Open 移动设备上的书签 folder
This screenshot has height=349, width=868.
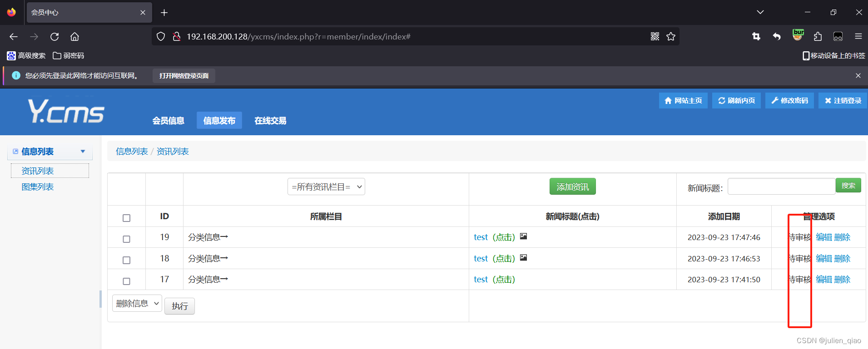pyautogui.click(x=834, y=56)
